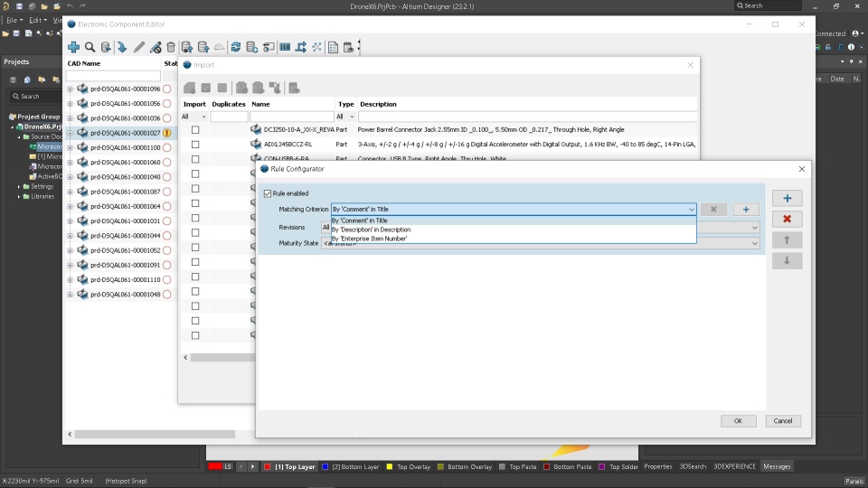Click the trash delete icon in Component Editor toolbar

coord(171,47)
